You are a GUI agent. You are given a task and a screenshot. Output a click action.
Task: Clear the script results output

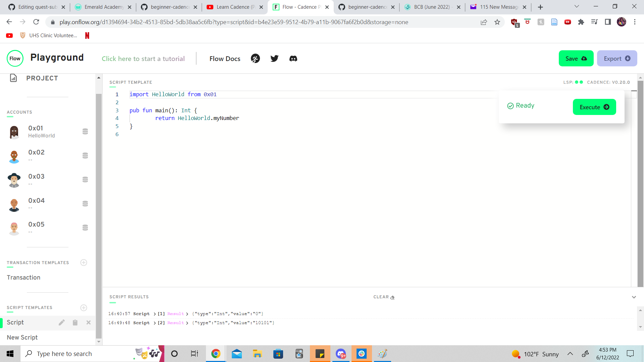[x=383, y=297]
